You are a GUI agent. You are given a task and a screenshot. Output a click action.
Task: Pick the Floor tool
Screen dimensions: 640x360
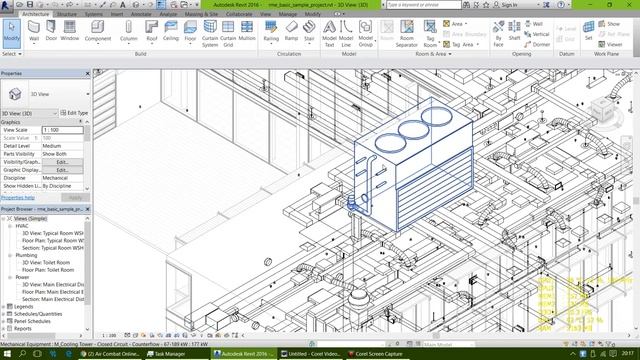click(x=190, y=32)
